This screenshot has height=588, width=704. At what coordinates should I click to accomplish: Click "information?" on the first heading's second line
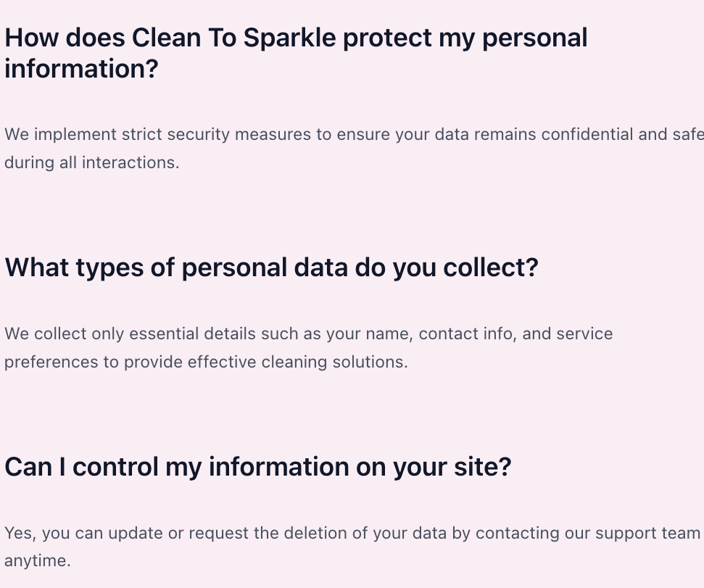(80, 70)
